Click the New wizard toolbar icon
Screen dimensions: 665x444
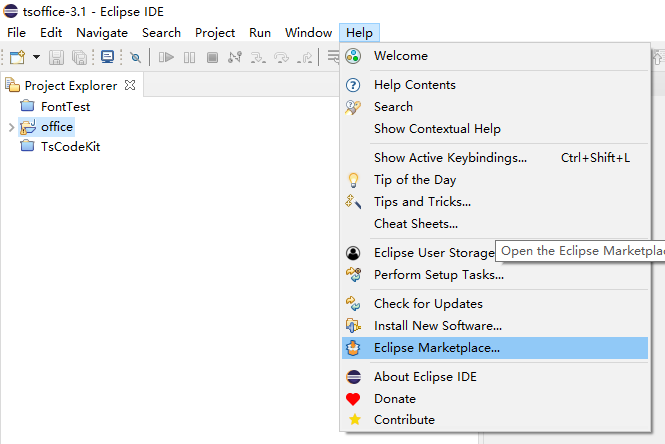pyautogui.click(x=17, y=57)
